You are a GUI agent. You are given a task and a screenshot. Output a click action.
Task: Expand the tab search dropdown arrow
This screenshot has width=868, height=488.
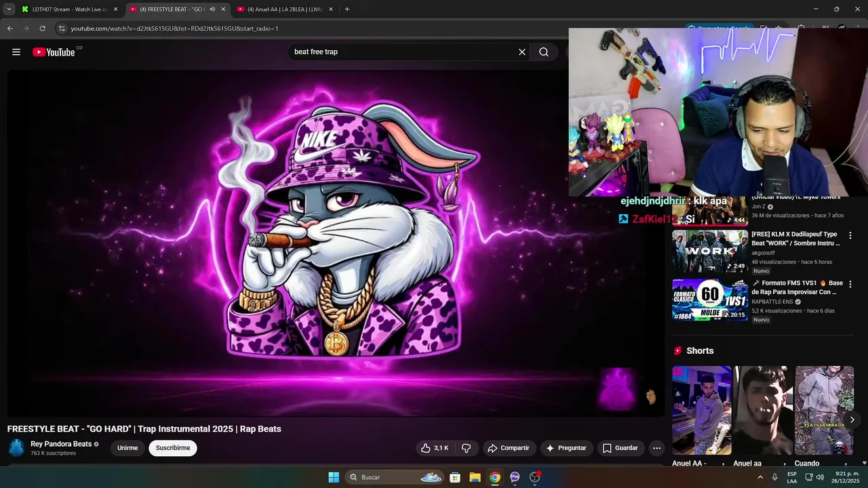(9, 9)
